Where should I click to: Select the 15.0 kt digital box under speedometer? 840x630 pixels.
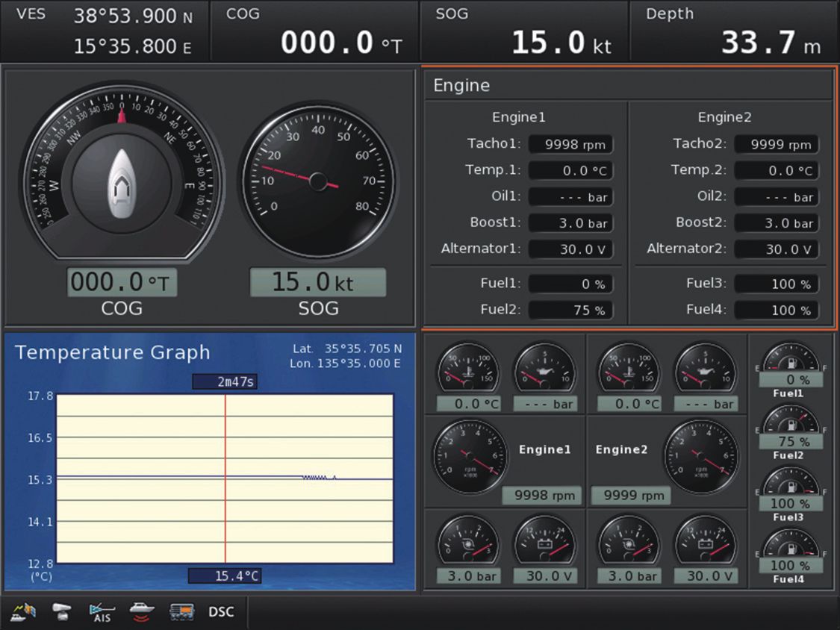pyautogui.click(x=318, y=282)
